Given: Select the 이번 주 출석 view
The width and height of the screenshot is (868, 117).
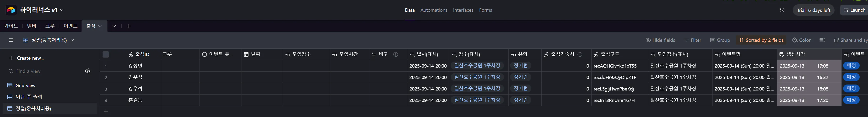Looking at the screenshot, I should pyautogui.click(x=49, y=97).
